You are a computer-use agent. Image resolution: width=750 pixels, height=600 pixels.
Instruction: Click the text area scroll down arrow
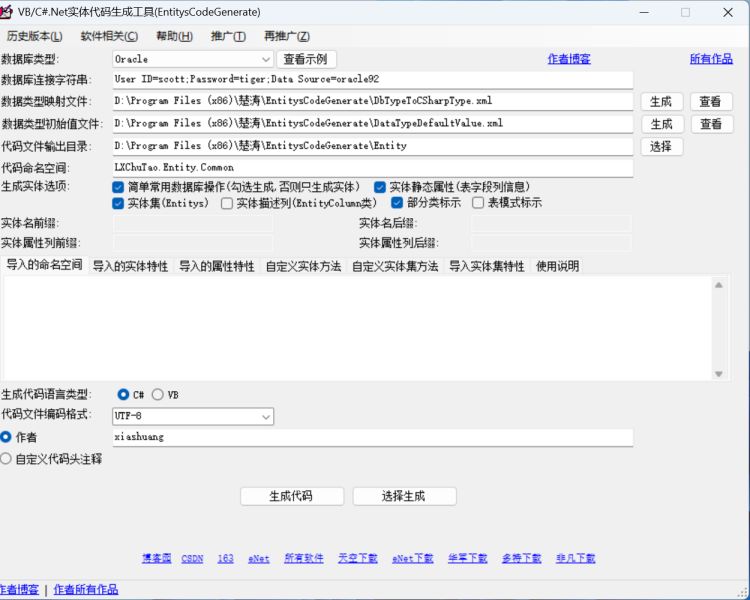point(718,373)
